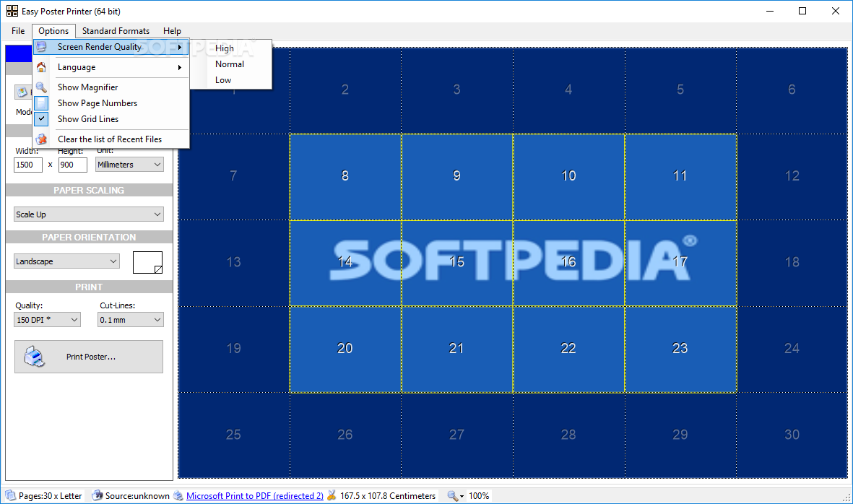This screenshot has width=853, height=504.
Task: Click the Clear Recent Files icon
Action: point(41,139)
